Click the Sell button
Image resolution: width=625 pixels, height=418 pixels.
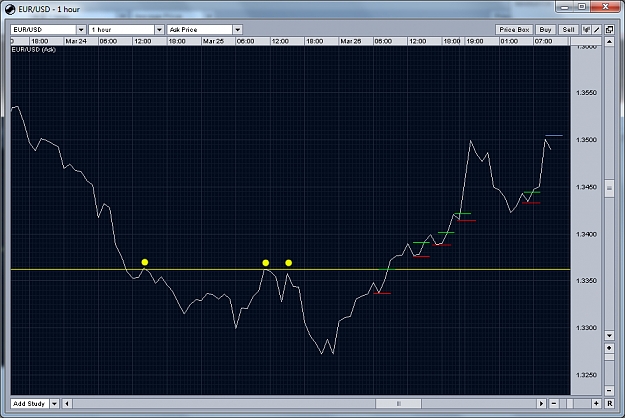568,29
